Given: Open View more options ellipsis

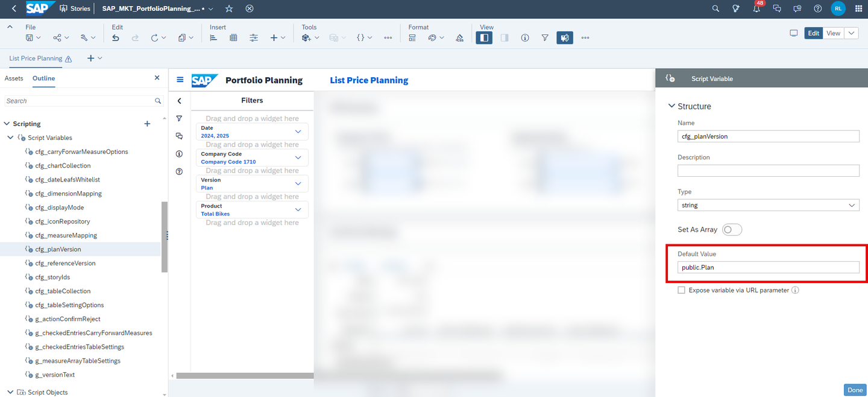Looking at the screenshot, I should point(585,37).
